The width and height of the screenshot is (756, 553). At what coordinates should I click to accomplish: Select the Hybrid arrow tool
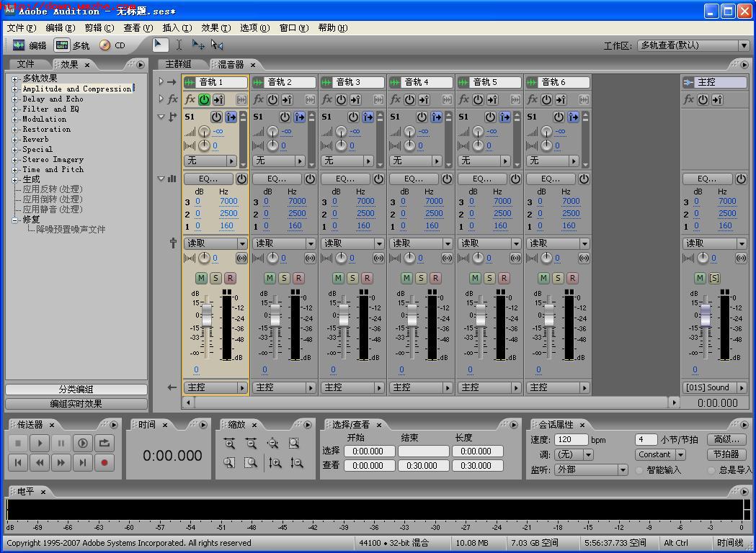[160, 45]
